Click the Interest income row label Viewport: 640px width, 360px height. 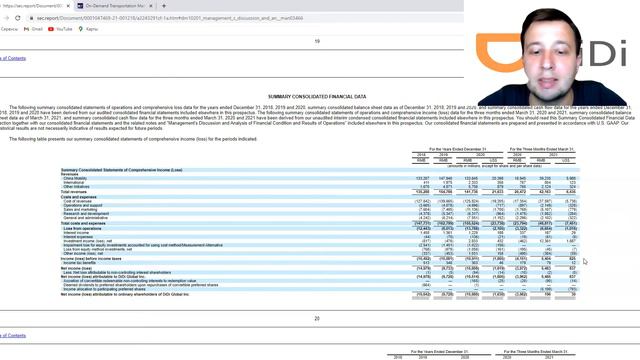point(76,233)
